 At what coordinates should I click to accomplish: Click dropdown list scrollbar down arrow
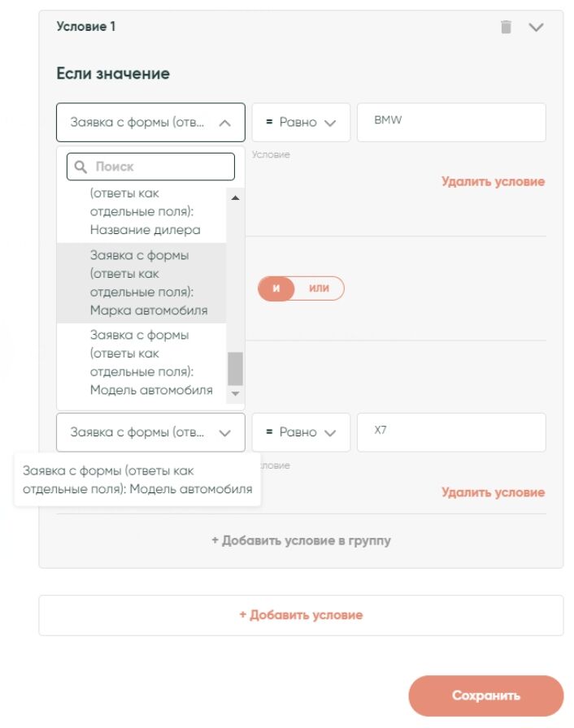(235, 393)
